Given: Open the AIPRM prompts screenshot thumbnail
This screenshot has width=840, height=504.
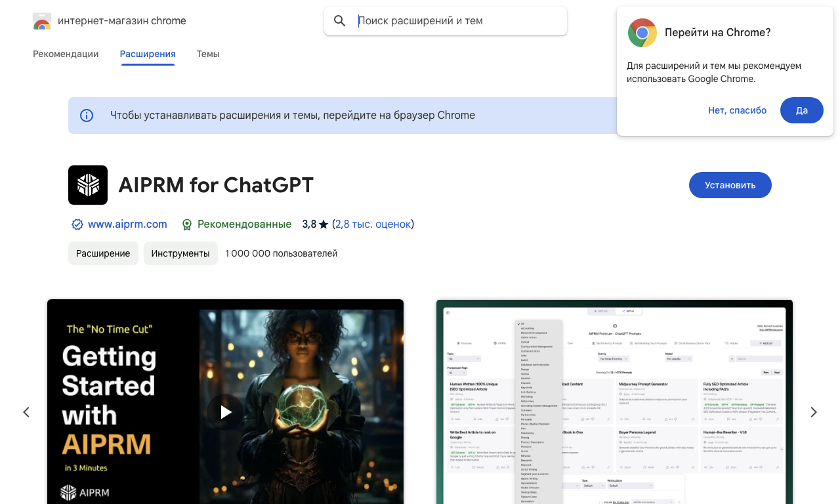Looking at the screenshot, I should point(614,402).
